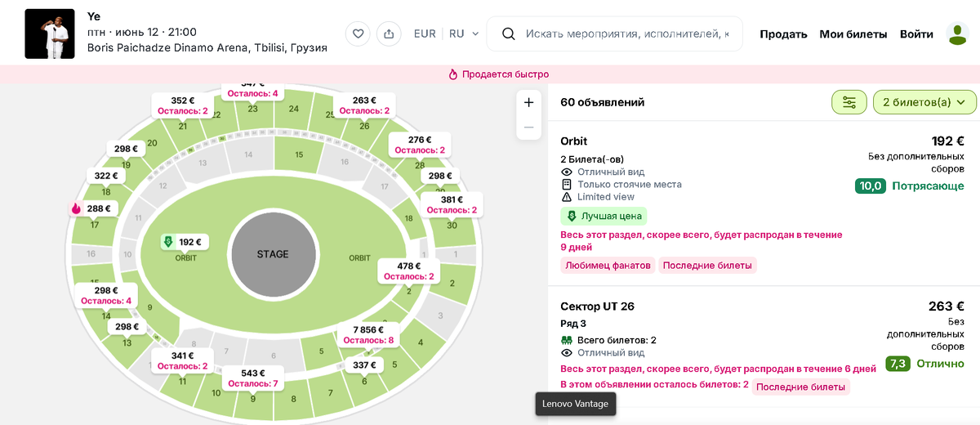The height and width of the screenshot is (425, 980).
Task: Select the Orbit 192 € listing
Action: [x=763, y=204]
